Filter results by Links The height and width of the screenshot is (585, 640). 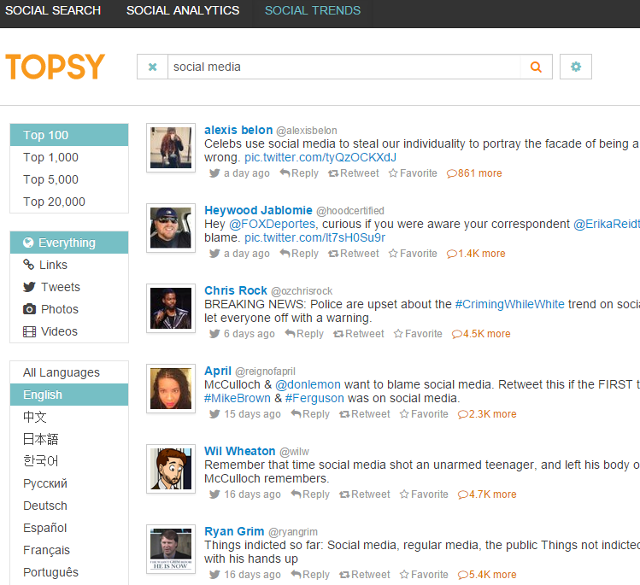(x=69, y=265)
